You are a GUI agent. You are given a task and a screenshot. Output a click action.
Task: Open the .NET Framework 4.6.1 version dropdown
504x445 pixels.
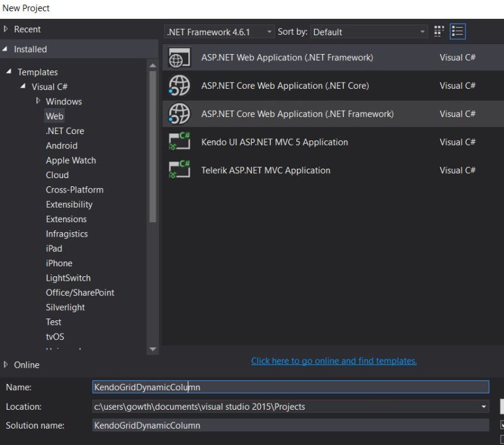click(269, 31)
